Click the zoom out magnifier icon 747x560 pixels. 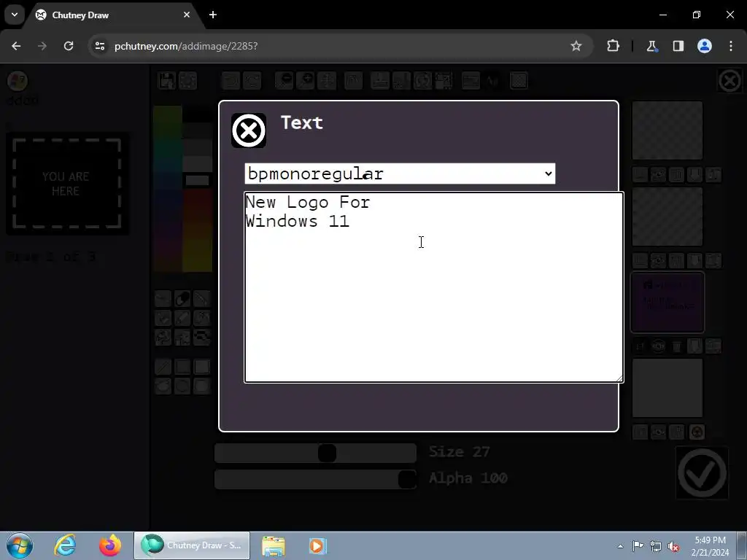(285, 80)
